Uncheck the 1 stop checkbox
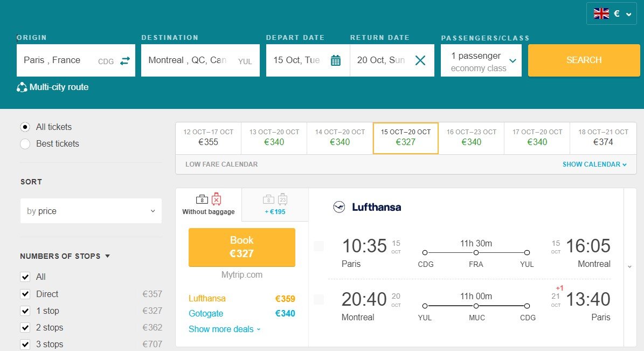The width and height of the screenshot is (644, 351). 25,311
